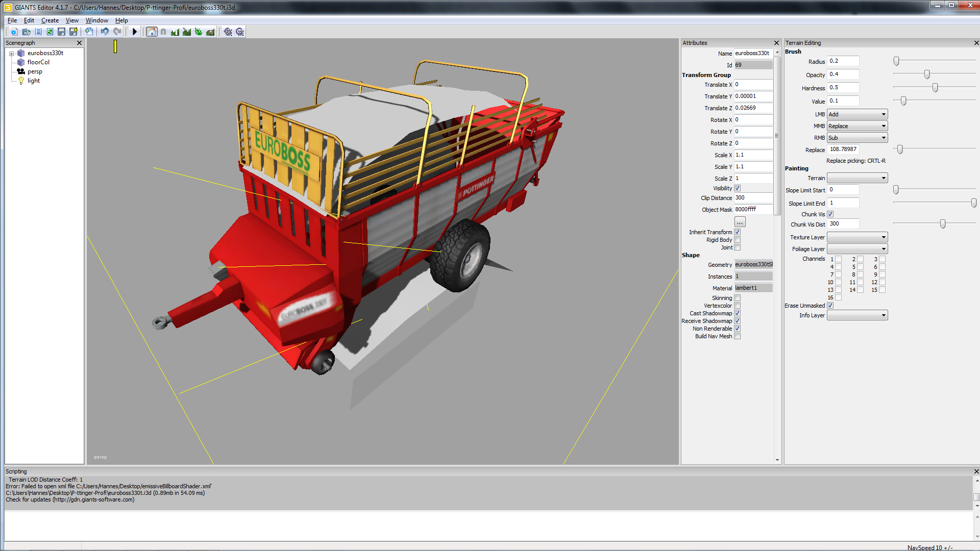Click the Name field showing euroboss330t
This screenshot has width=980, height=551.
tap(753, 53)
